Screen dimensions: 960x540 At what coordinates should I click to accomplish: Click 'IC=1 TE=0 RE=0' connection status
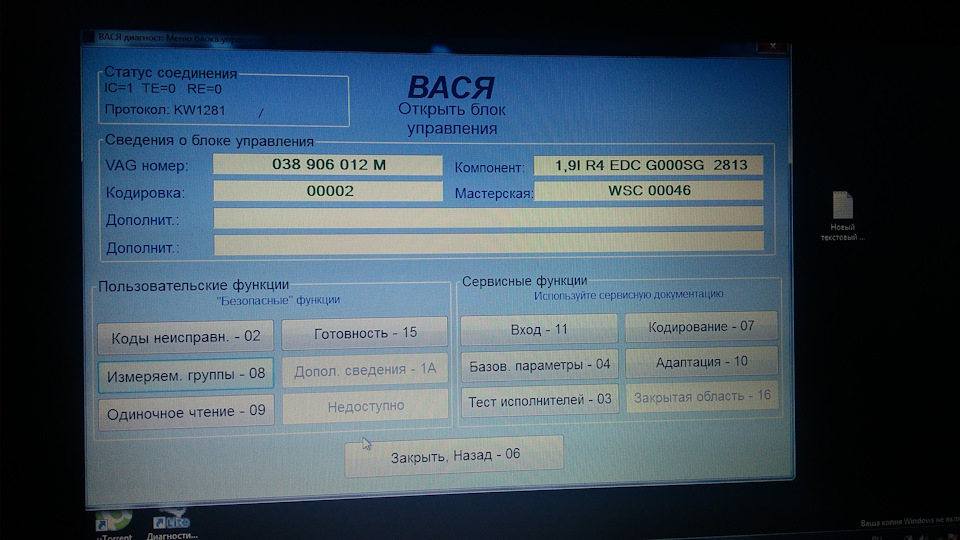tap(163, 89)
